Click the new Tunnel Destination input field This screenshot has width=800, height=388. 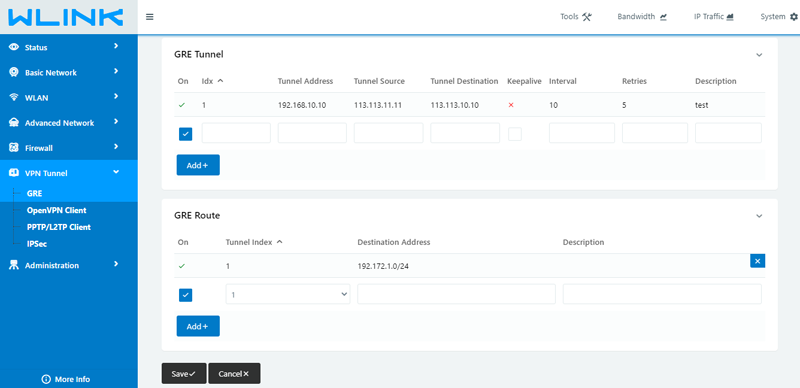[465, 133]
